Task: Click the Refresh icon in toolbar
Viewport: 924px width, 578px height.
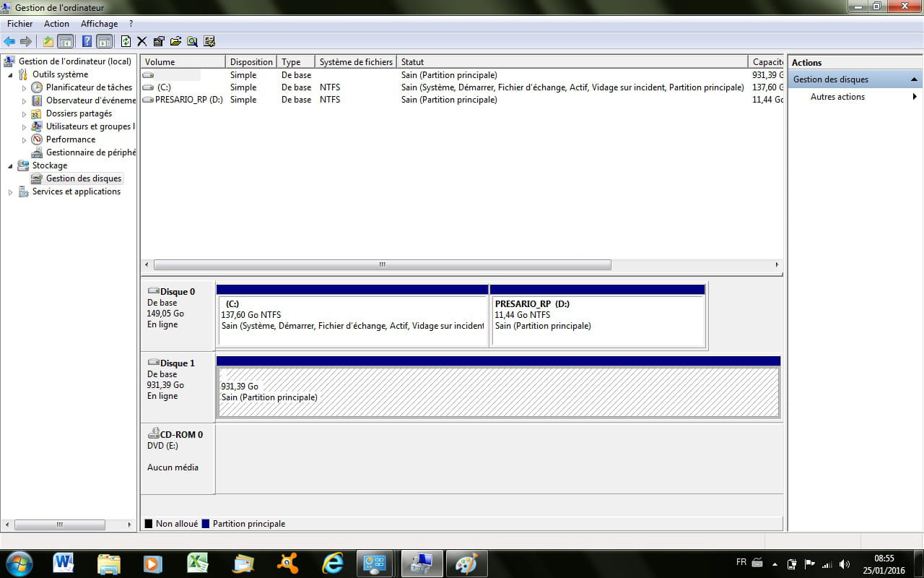Action: coord(126,42)
